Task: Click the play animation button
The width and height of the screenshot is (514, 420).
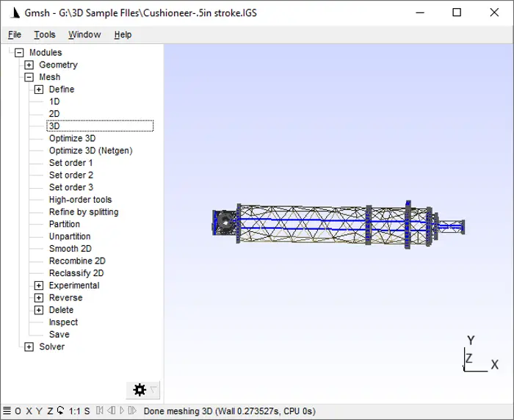Action: (122, 410)
